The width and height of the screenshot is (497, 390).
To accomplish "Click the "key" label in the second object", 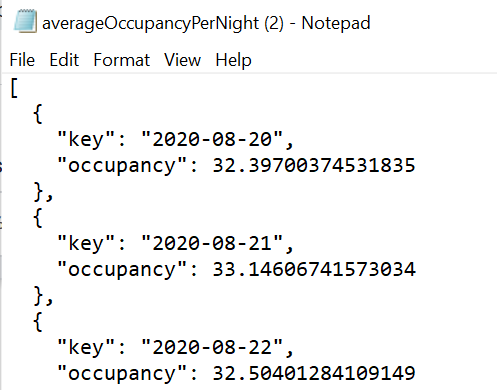I will (86, 243).
